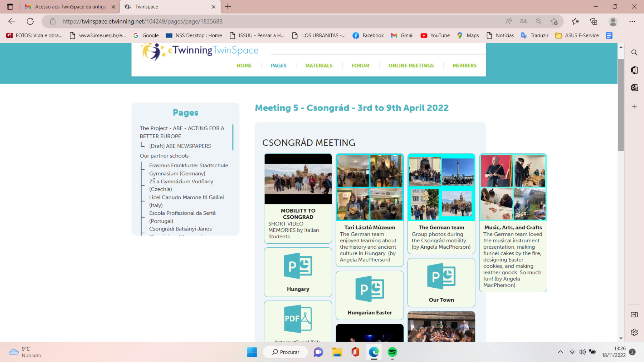Open Music, Arts, and Crafts collage
Screen dimensions: 644x362
point(513,187)
